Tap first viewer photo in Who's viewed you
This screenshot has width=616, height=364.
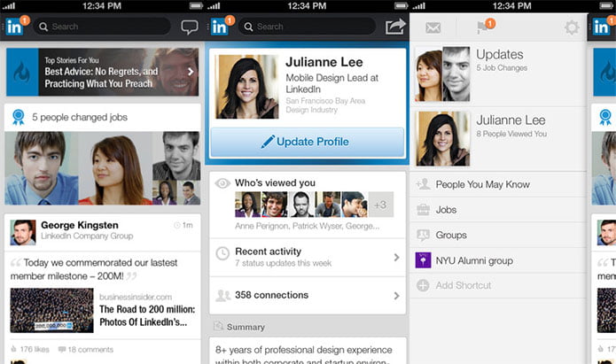(x=247, y=205)
